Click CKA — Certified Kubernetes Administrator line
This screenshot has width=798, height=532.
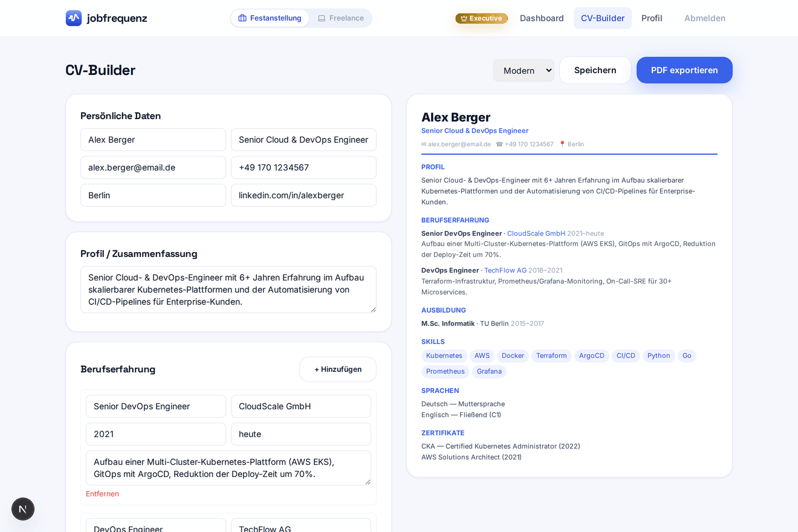click(x=501, y=446)
